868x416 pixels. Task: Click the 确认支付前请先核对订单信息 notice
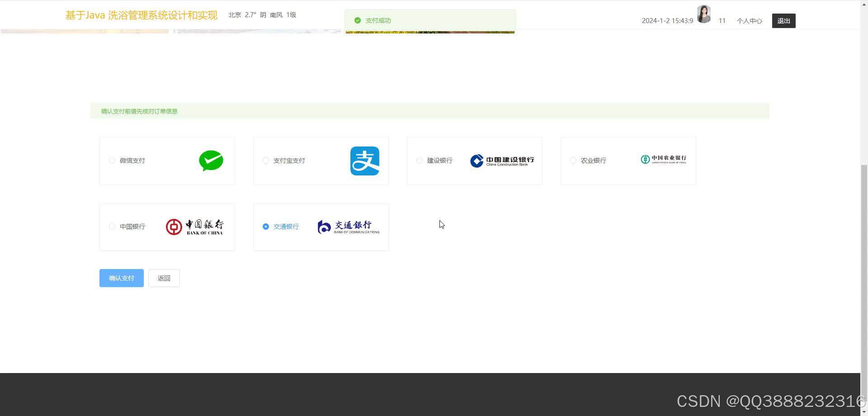click(x=139, y=111)
